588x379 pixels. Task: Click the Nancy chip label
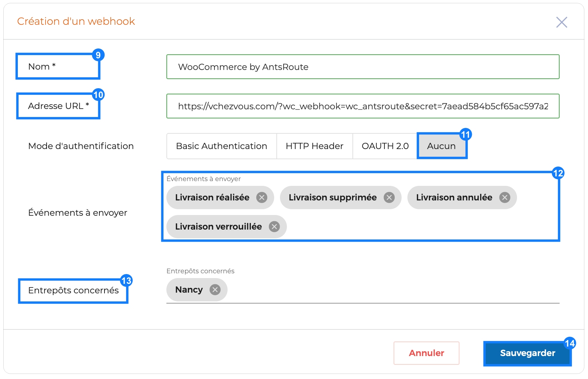pyautogui.click(x=189, y=290)
